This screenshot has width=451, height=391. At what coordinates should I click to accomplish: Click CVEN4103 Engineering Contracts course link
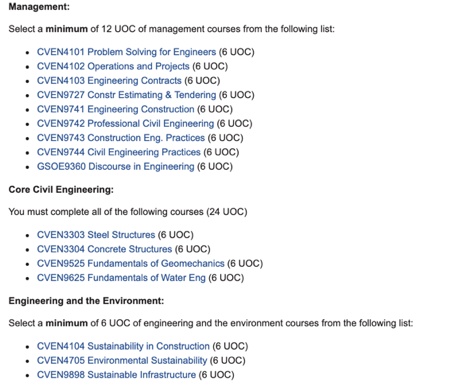coord(109,81)
